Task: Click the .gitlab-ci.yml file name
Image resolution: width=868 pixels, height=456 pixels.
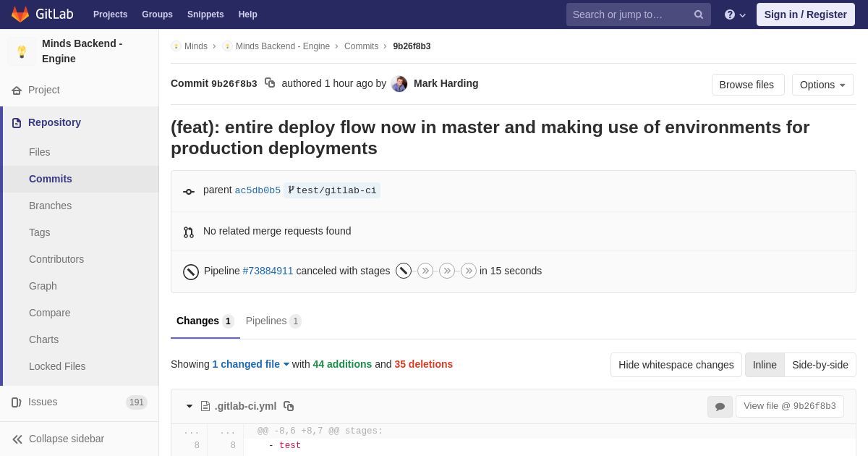Action: (x=245, y=406)
